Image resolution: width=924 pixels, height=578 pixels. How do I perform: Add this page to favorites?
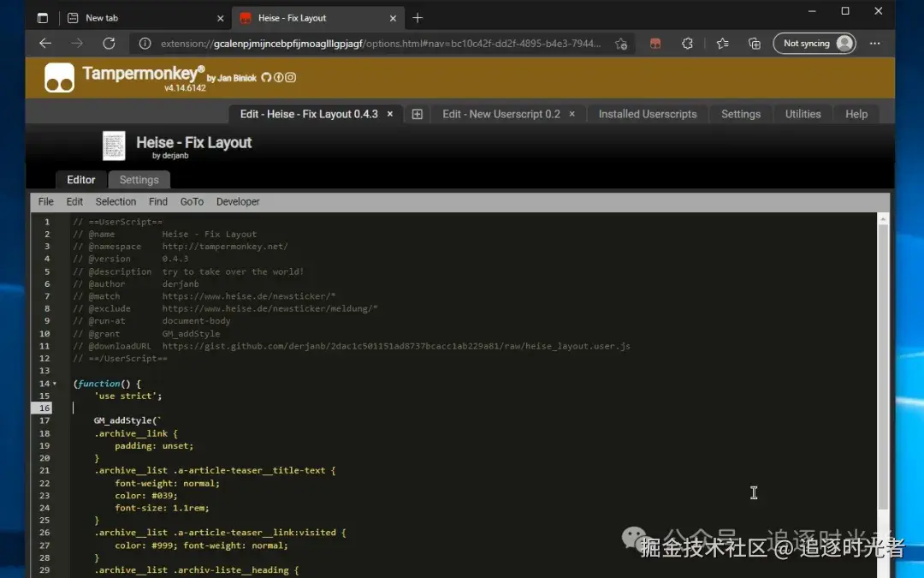coord(620,44)
